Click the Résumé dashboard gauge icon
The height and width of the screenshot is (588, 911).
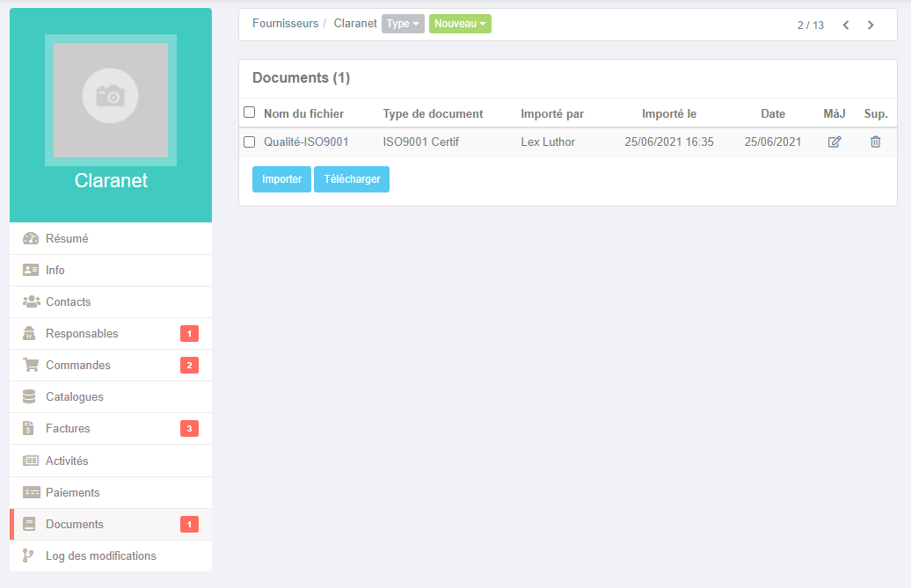point(30,238)
